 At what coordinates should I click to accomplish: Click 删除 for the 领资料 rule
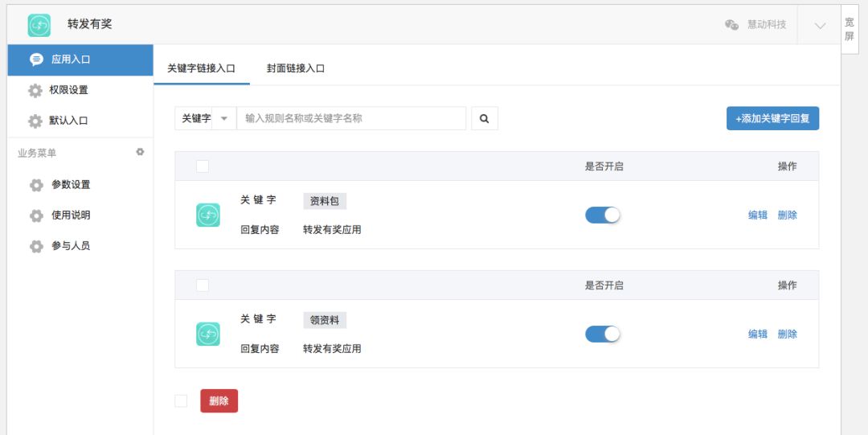pos(787,334)
